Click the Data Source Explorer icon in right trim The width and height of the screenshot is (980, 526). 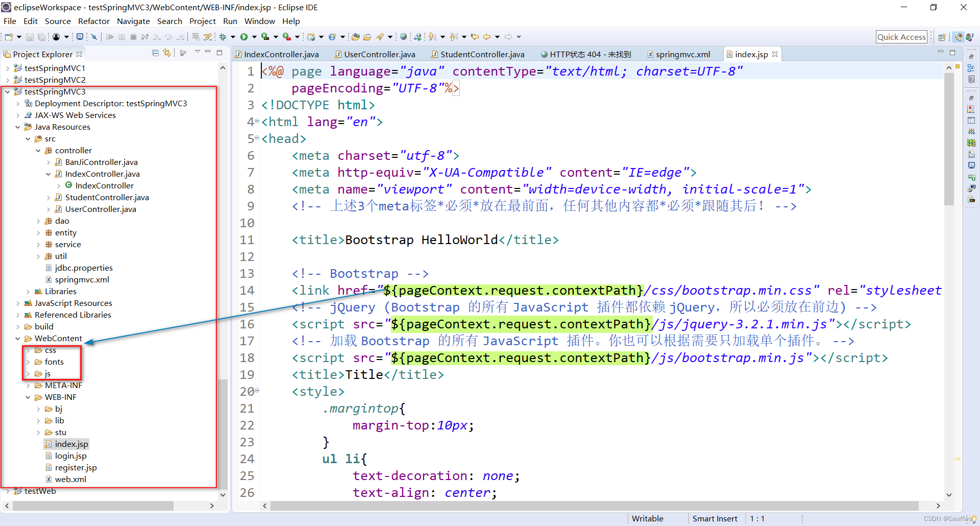[x=971, y=143]
